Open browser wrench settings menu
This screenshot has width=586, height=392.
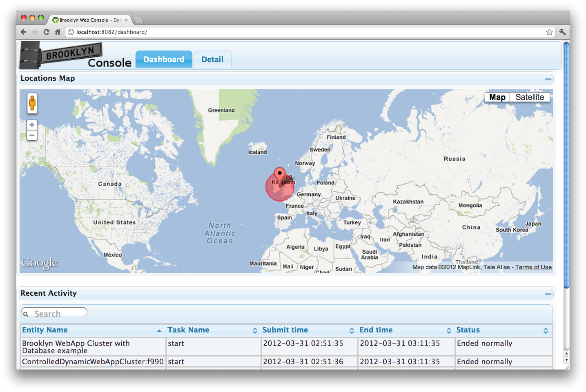click(x=562, y=32)
